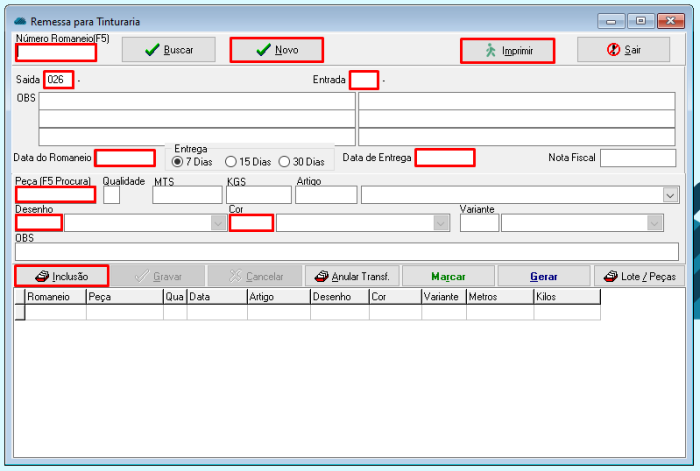Click the green checkmark Buscar button
The height and width of the screenshot is (471, 700).
(x=169, y=50)
